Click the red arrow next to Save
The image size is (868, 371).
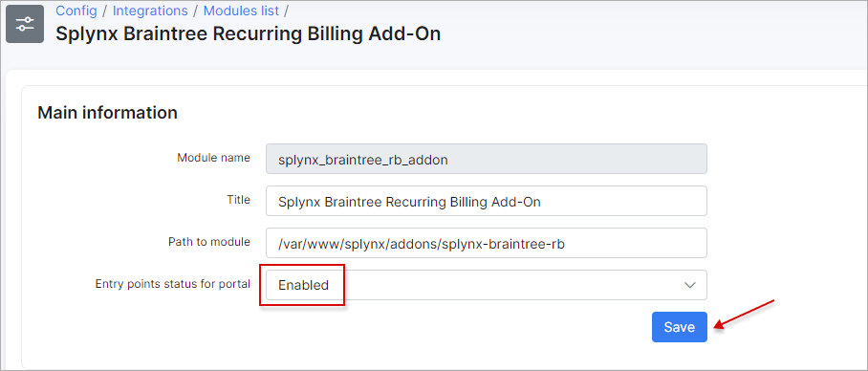click(743, 315)
